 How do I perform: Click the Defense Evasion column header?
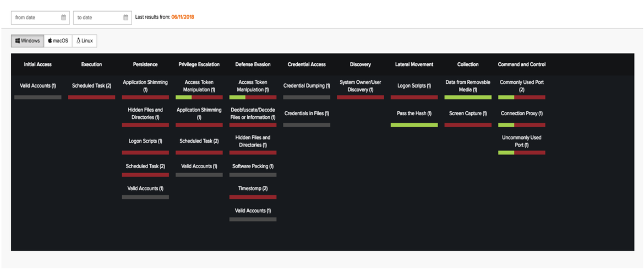click(253, 64)
